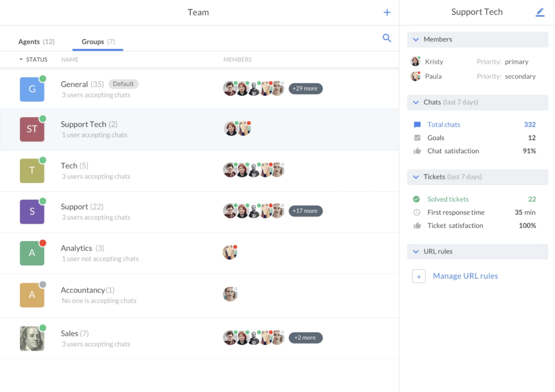
Task: Click the First response time 35 min
Action: 525,212
